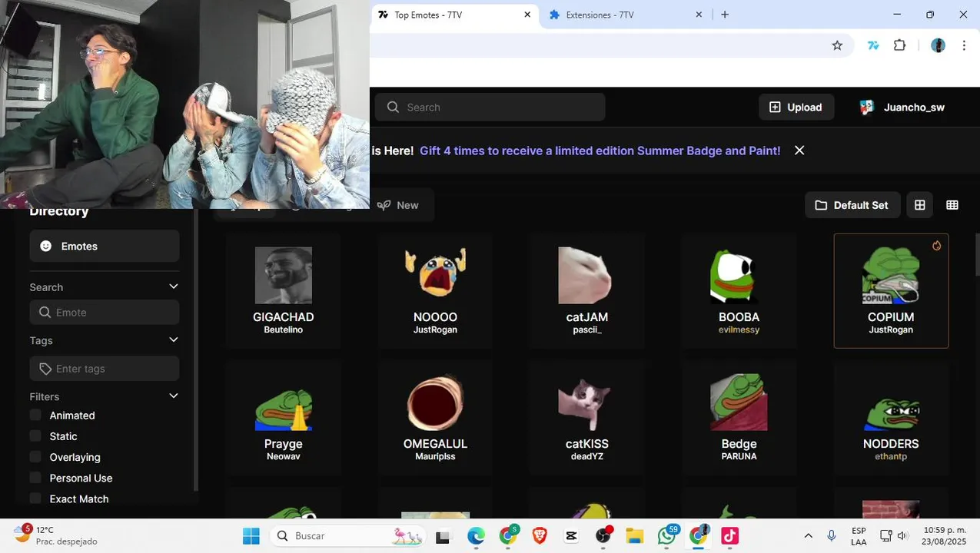
Task: Enable the Animated filter checkbox
Action: pyautogui.click(x=35, y=416)
